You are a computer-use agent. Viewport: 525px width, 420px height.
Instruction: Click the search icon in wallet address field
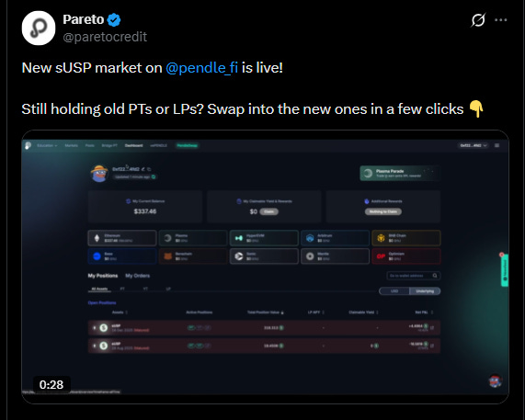pos(435,276)
